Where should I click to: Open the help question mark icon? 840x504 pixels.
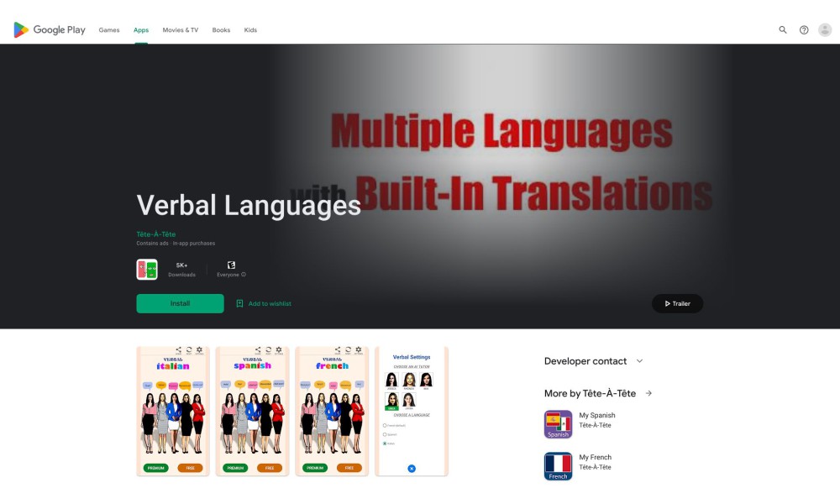[804, 30]
